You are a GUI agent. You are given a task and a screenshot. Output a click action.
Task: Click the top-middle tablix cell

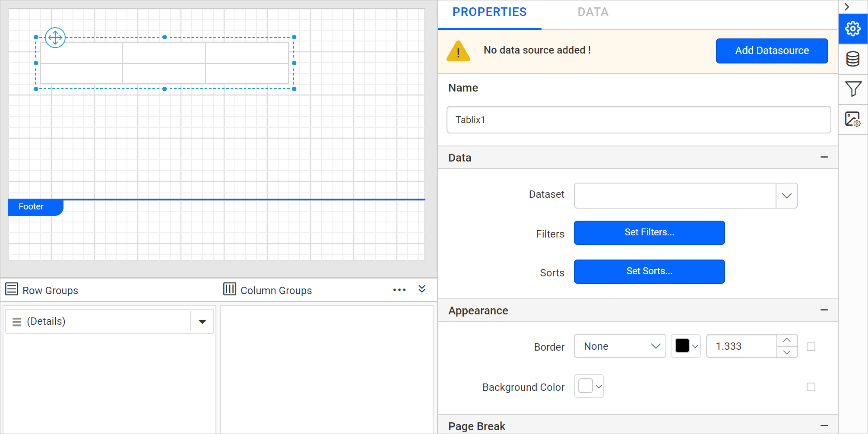164,53
